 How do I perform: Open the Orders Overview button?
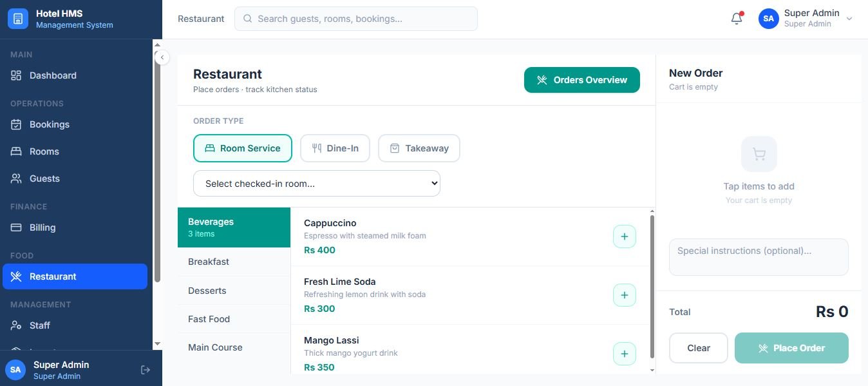click(582, 80)
